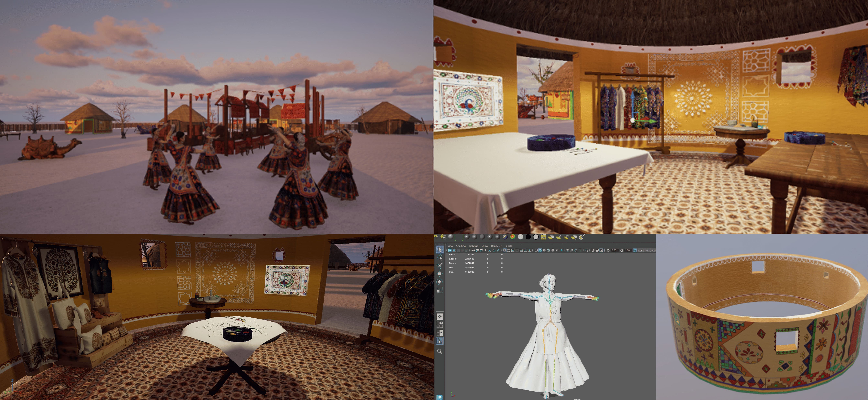Toggle the viewport grid display
The image size is (868, 400).
[504, 250]
